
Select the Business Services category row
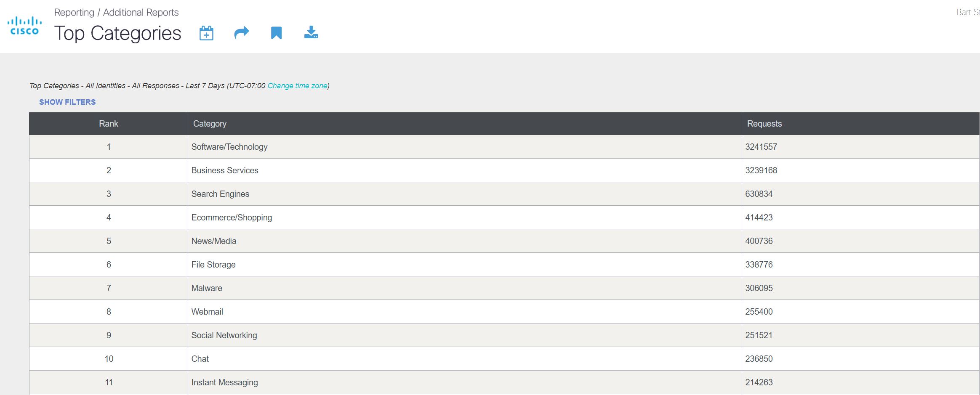click(x=225, y=170)
